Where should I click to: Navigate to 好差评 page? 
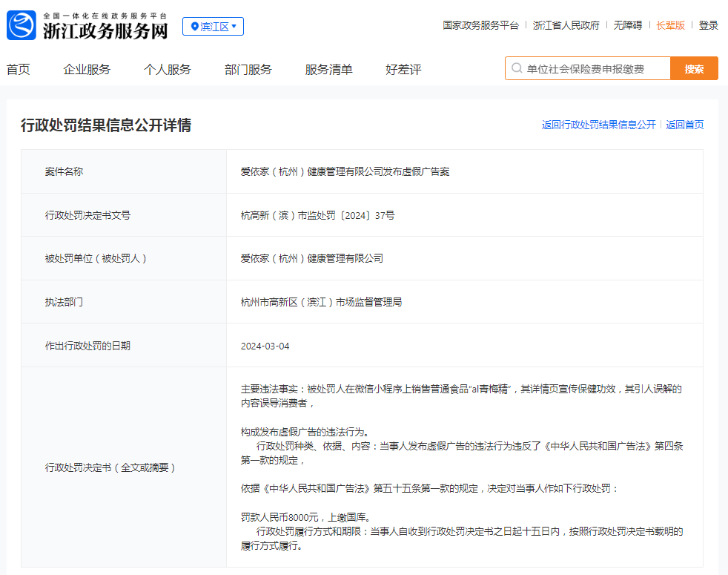click(403, 70)
